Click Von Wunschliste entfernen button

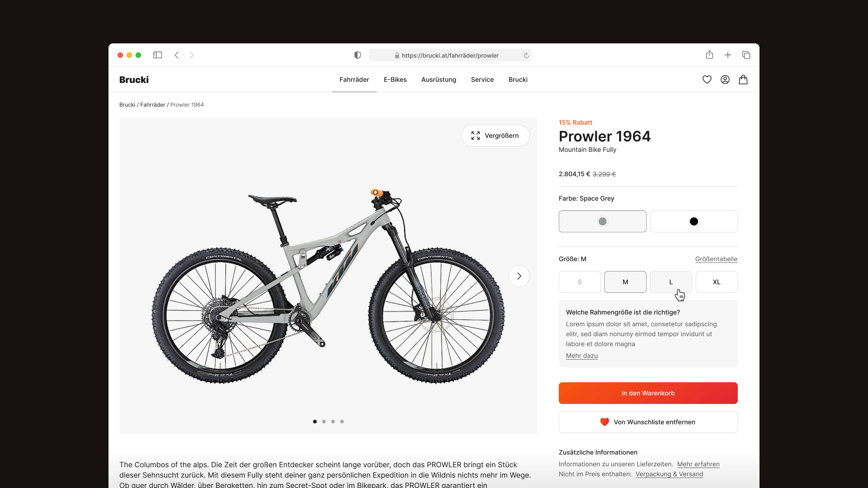pos(648,421)
